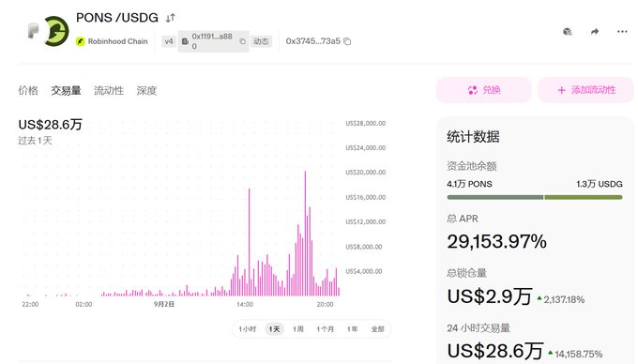Select the 1个月 time range
The image size is (638, 364).
coord(326,329)
